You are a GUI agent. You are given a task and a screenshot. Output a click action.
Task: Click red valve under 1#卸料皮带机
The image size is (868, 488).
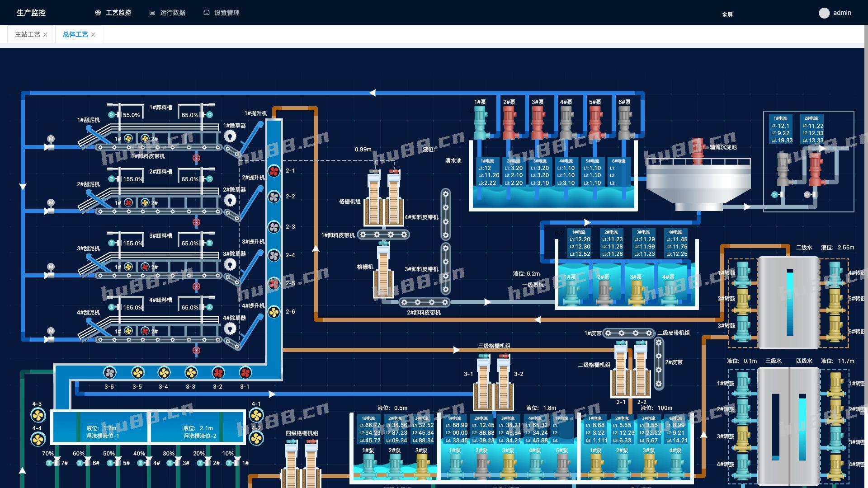click(196, 158)
